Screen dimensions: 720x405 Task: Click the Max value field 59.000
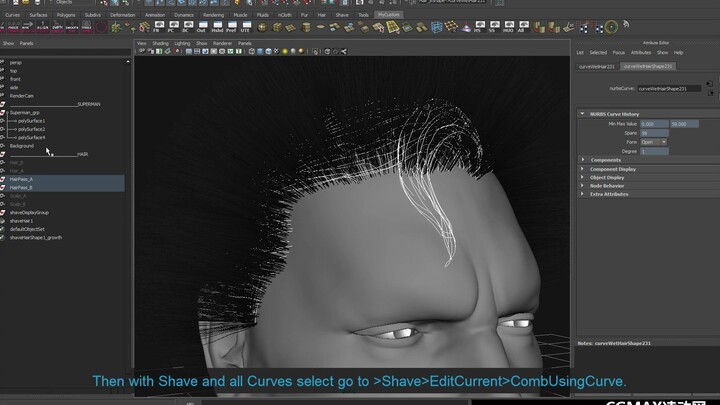pos(684,124)
